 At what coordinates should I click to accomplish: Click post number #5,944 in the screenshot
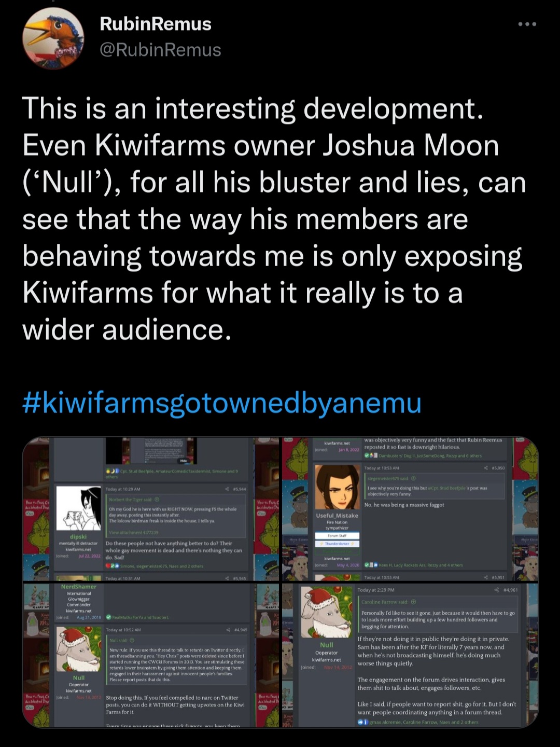pos(241,489)
